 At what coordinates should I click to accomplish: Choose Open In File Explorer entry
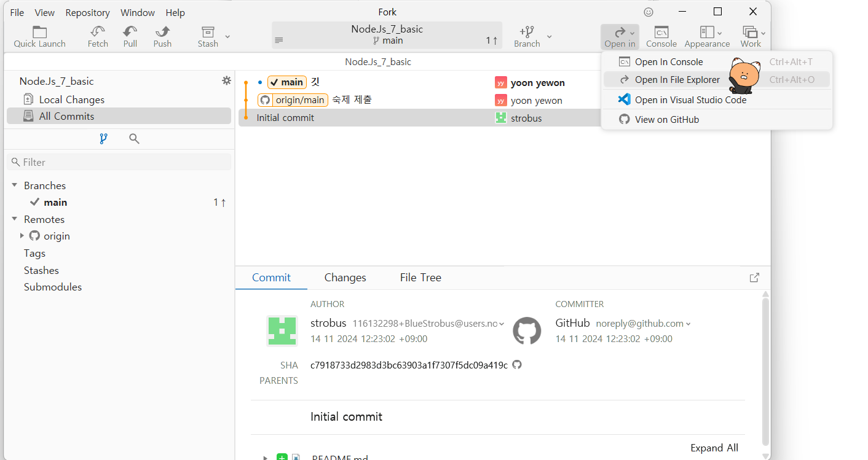tap(717, 79)
